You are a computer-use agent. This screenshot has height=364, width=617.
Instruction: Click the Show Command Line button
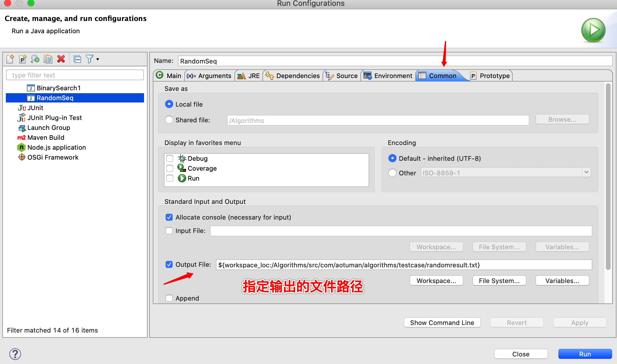coord(442,323)
